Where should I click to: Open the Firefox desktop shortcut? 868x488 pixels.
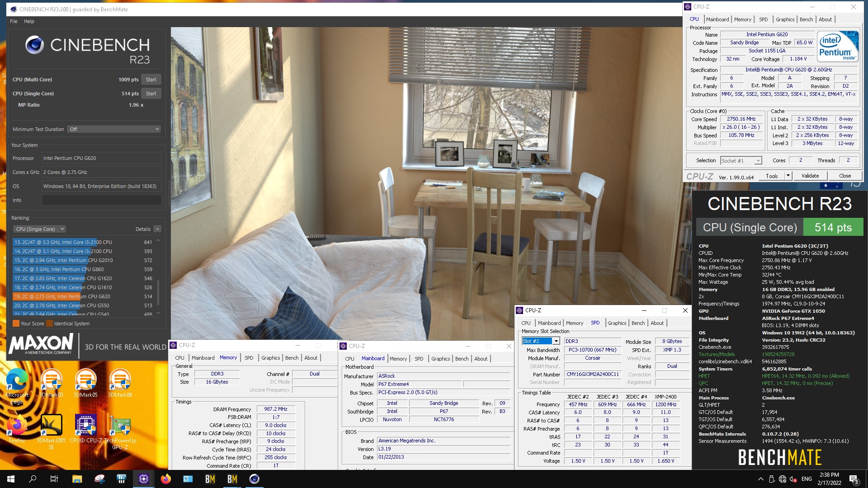tap(17, 428)
